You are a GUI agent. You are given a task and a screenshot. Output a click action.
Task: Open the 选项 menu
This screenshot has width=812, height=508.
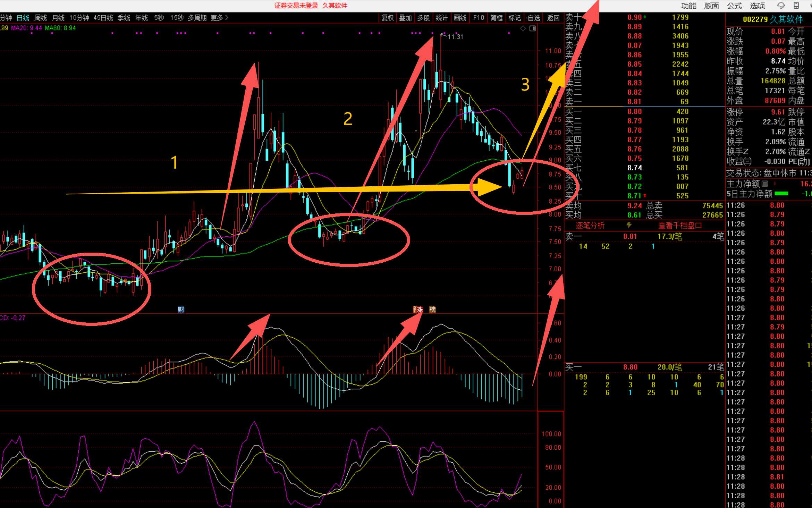(x=757, y=6)
